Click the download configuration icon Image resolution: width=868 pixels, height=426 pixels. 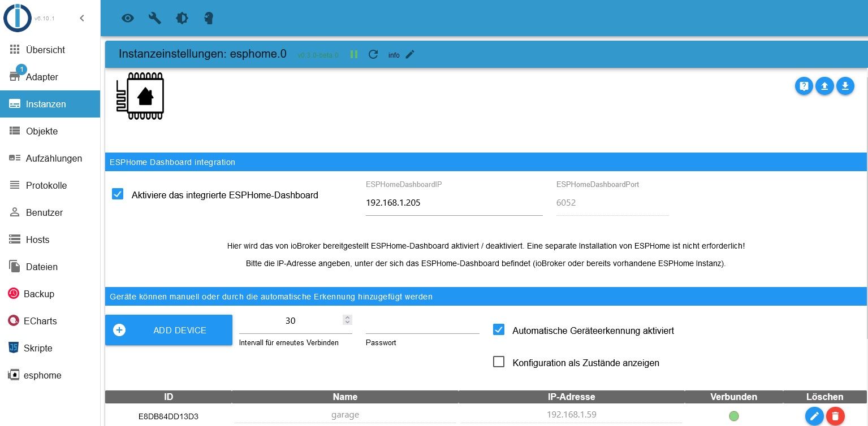tap(845, 86)
